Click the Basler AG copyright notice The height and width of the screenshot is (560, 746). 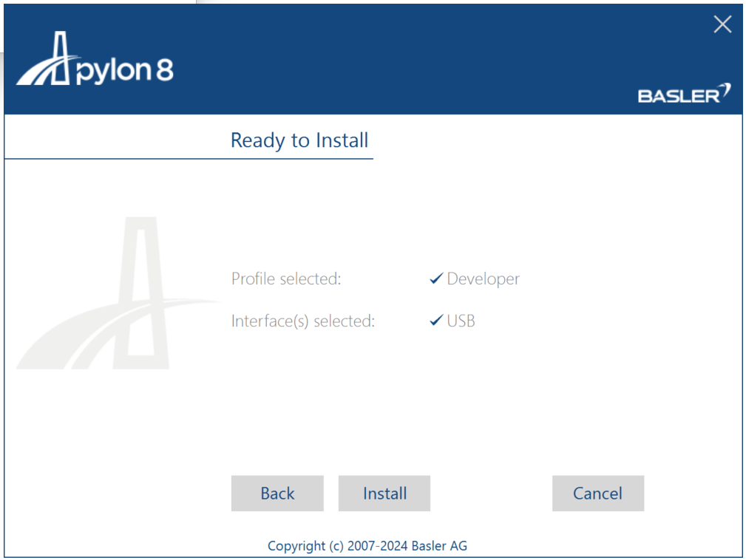[x=367, y=546]
